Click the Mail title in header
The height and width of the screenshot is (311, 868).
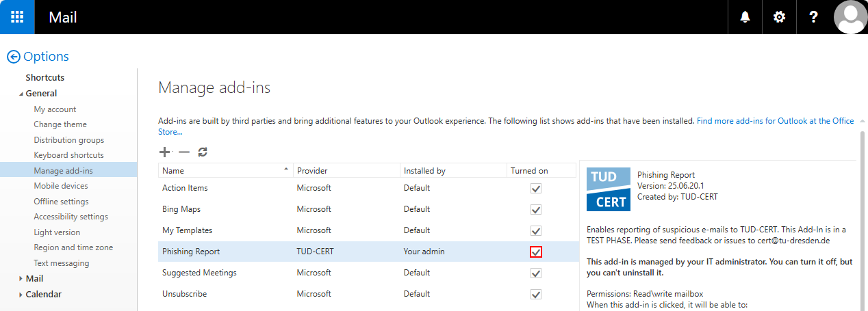pos(63,17)
